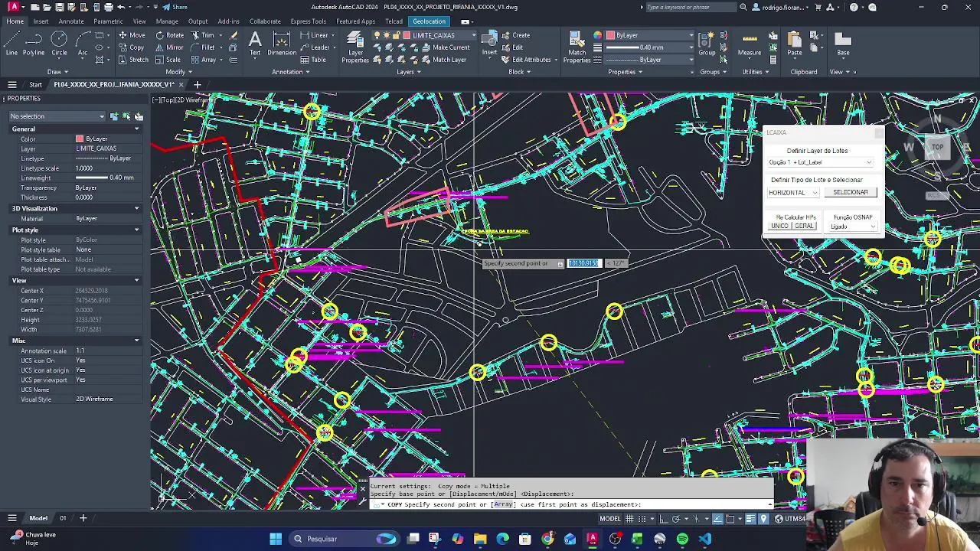Image resolution: width=980 pixels, height=551 pixels.
Task: Switch to the Geolocation ribbon tab
Action: [429, 21]
